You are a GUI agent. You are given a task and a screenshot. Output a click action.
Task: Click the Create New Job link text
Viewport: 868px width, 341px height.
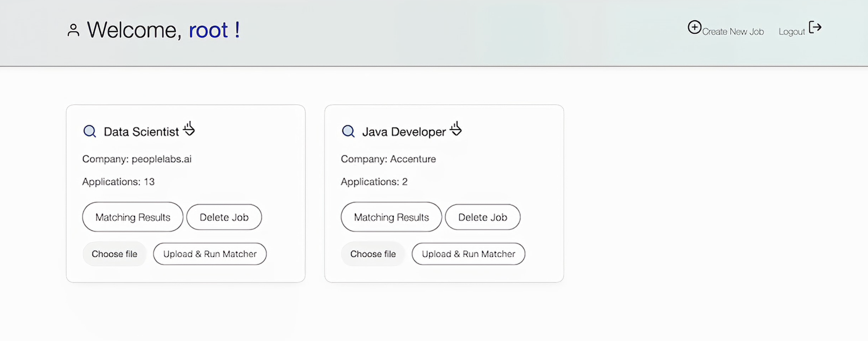[733, 32]
